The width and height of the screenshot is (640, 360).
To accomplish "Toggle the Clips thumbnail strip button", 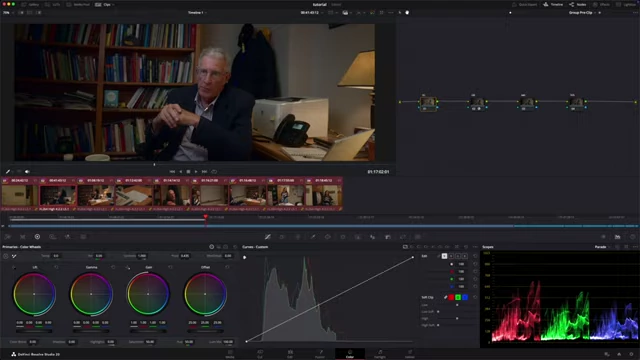I will click(x=103, y=4).
